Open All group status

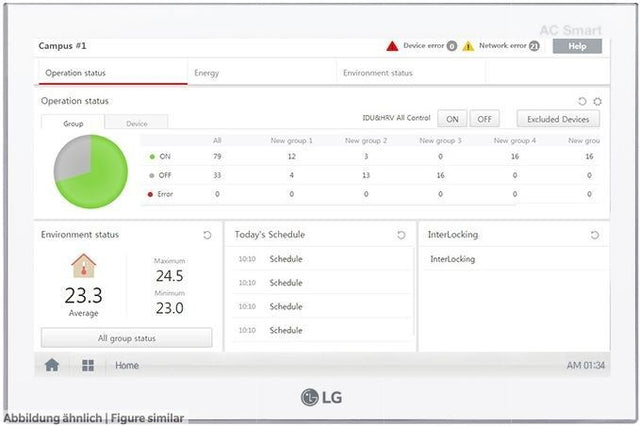tap(127, 338)
